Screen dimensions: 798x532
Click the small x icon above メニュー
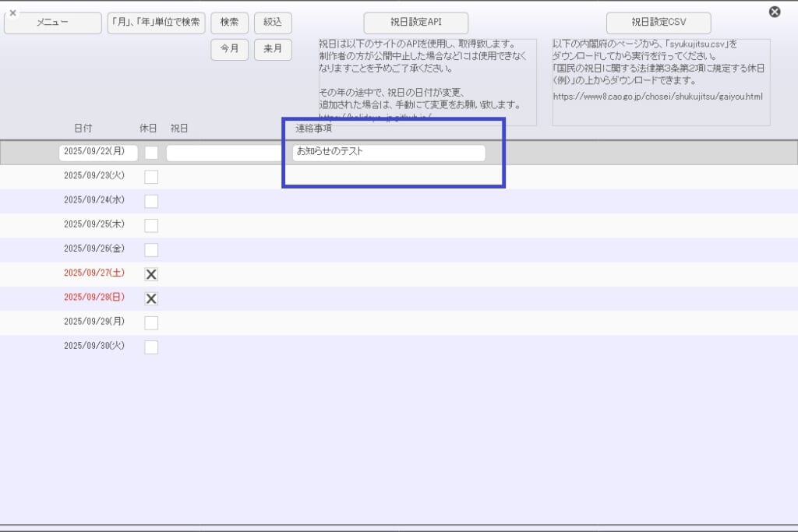pos(12,13)
